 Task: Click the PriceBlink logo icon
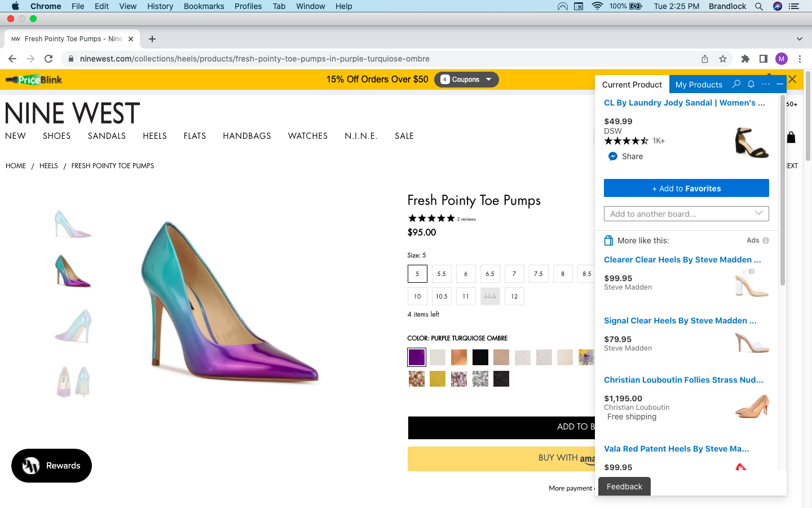coord(34,80)
